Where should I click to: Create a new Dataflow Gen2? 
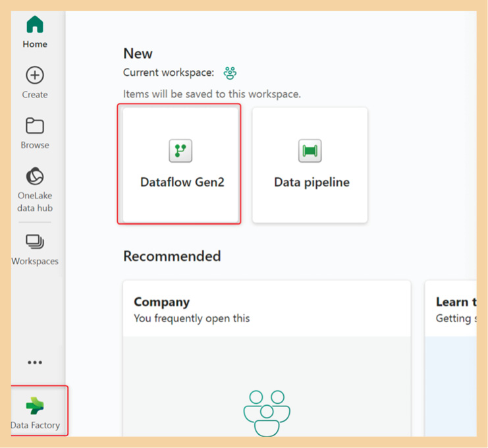180,165
